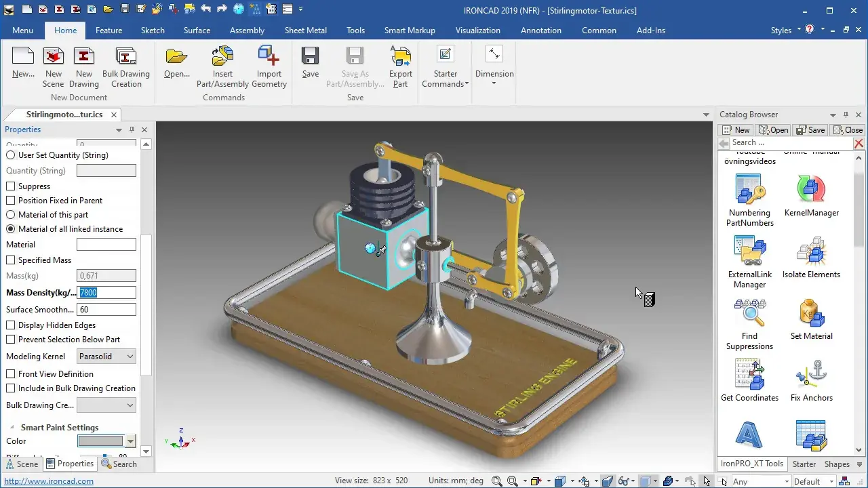This screenshot has height=488, width=868.
Task: Focus the catalog Search box
Action: (x=791, y=143)
